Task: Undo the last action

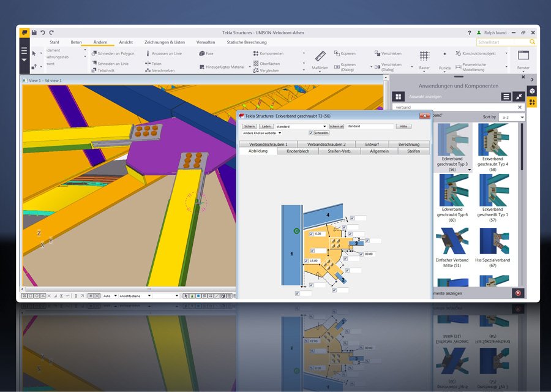Action: click(42, 32)
